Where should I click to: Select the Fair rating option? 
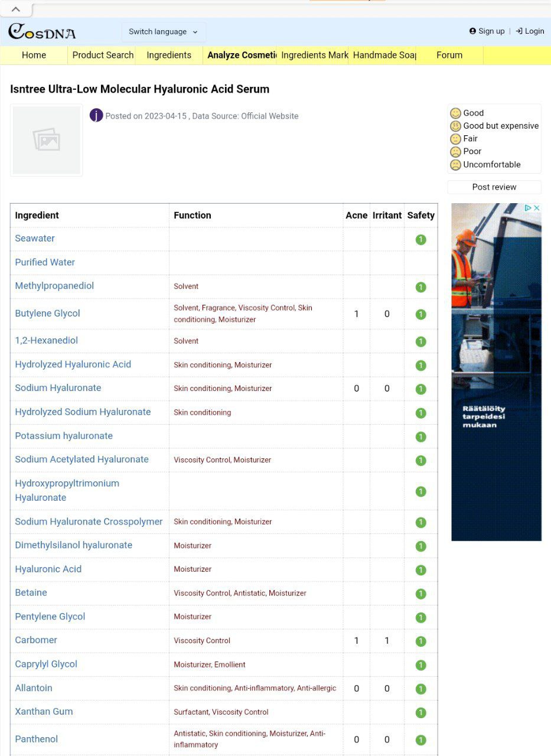[470, 139]
